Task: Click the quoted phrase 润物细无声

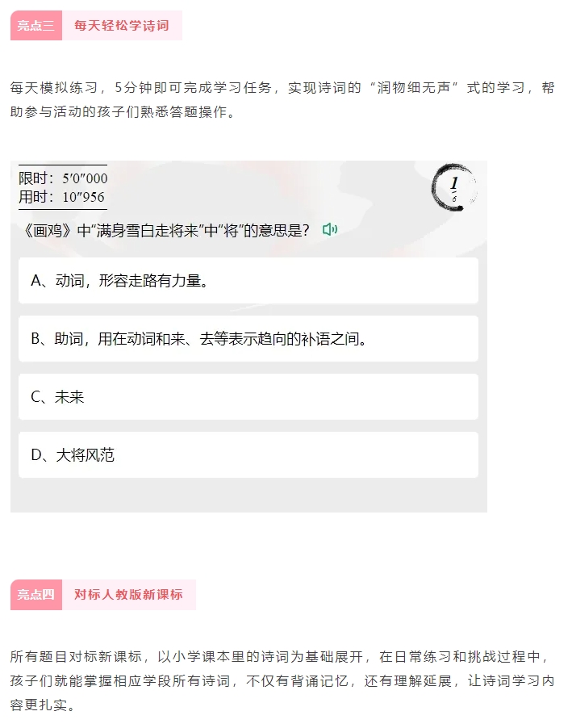Action: [413, 88]
